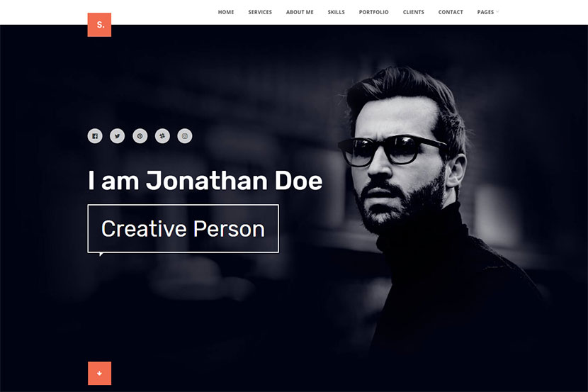588x392 pixels.
Task: Expand the chevron beside Pages
Action: pos(497,12)
